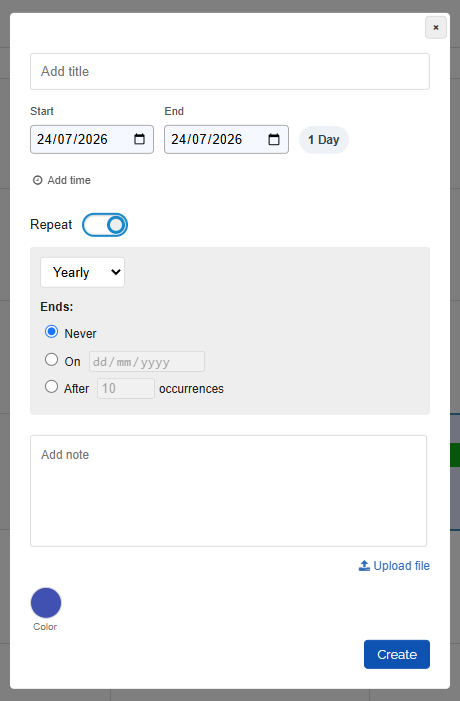The image size is (460, 701).
Task: Select the Never ends radio button
Action: [51, 332]
